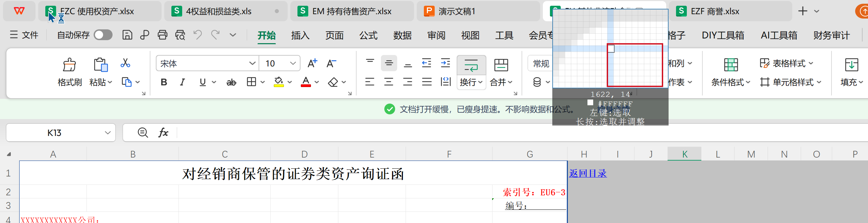Click the undo arrow
The width and height of the screenshot is (868, 223).
[x=198, y=35]
